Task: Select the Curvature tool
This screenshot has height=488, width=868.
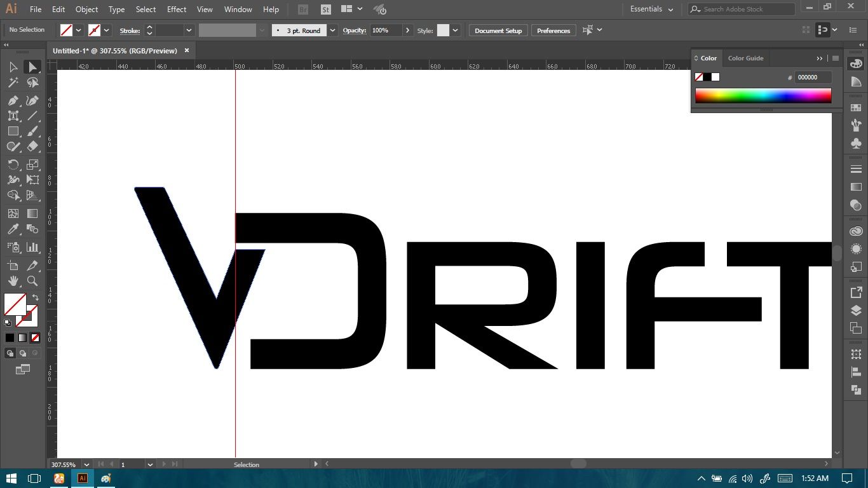Action: (x=32, y=100)
